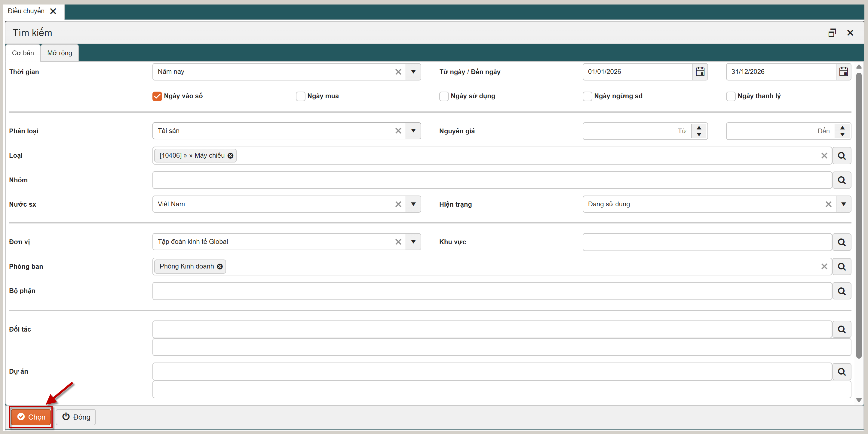Clear the Đơn vị selection

pos(398,242)
